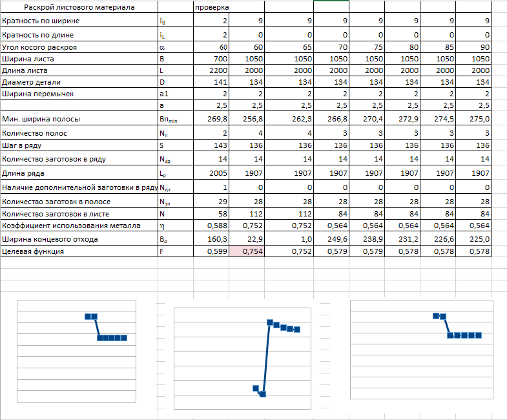
Task: Click the 'Коэффициент использования металла' label
Action: [79, 226]
